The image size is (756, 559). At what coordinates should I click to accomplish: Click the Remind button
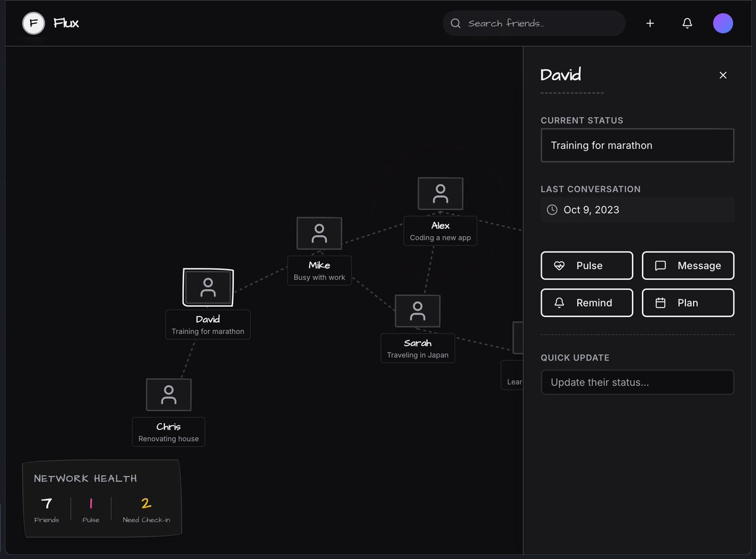587,303
